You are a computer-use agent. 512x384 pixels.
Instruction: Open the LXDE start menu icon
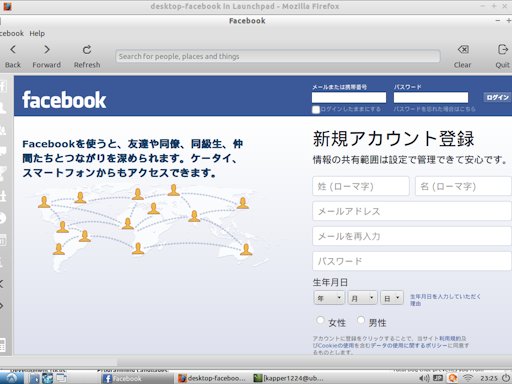point(12,378)
